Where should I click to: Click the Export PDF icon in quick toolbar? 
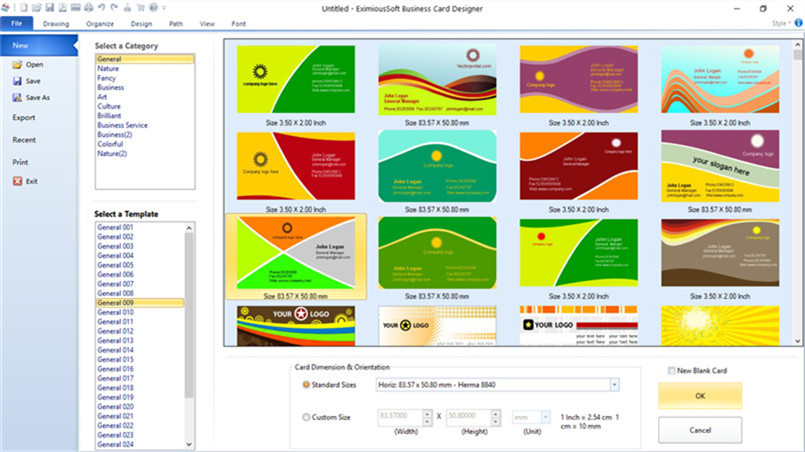point(62,8)
